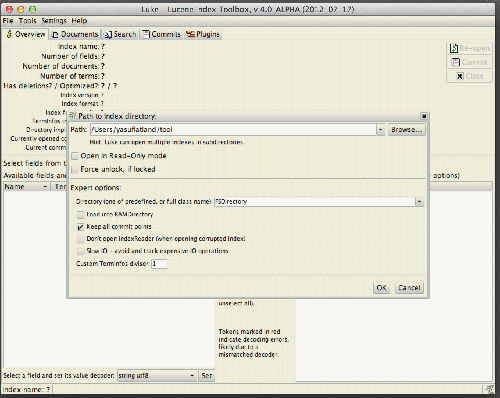Open the File menu
This screenshot has width=500, height=398.
[8, 21]
